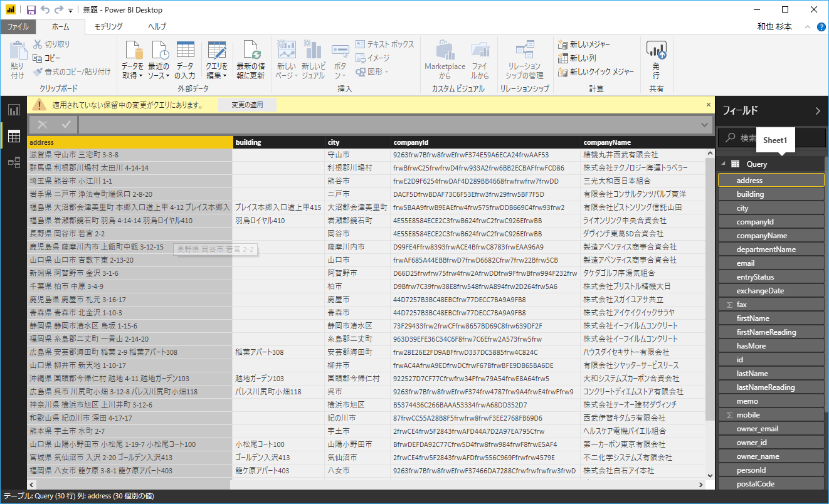Open Manage Relationships (リレーションシップの管理) icon
Image resolution: width=829 pixels, height=504 pixels.
524,60
